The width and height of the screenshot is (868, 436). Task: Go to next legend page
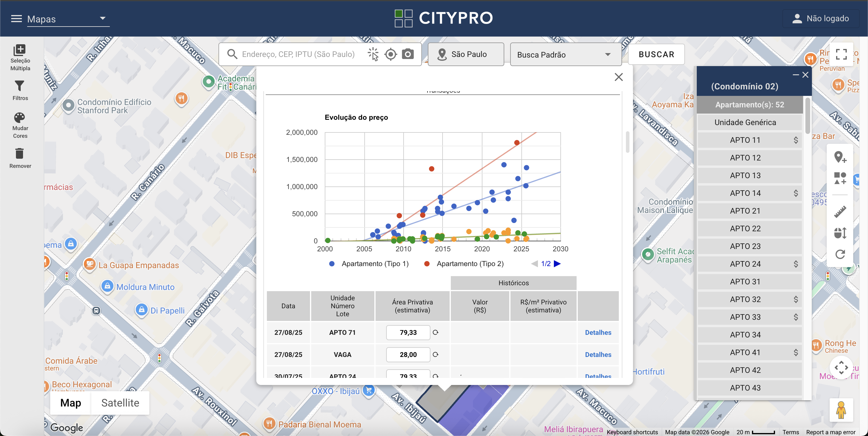click(557, 264)
